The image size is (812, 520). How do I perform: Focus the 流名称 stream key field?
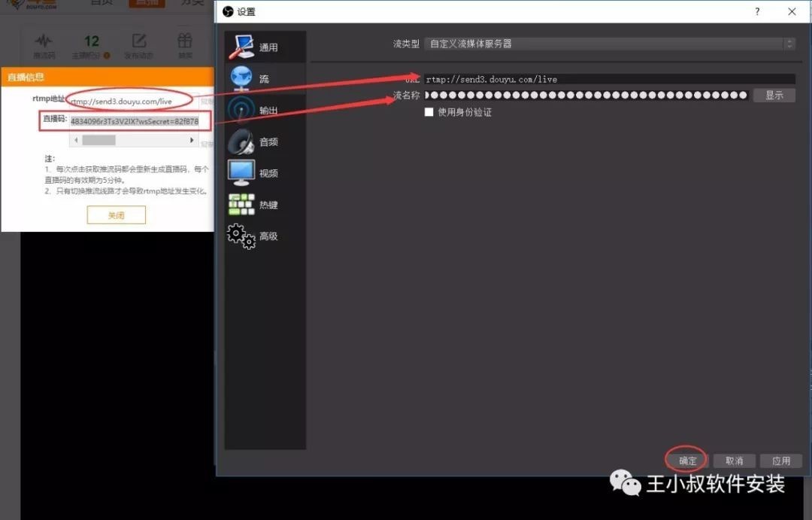pyautogui.click(x=586, y=96)
